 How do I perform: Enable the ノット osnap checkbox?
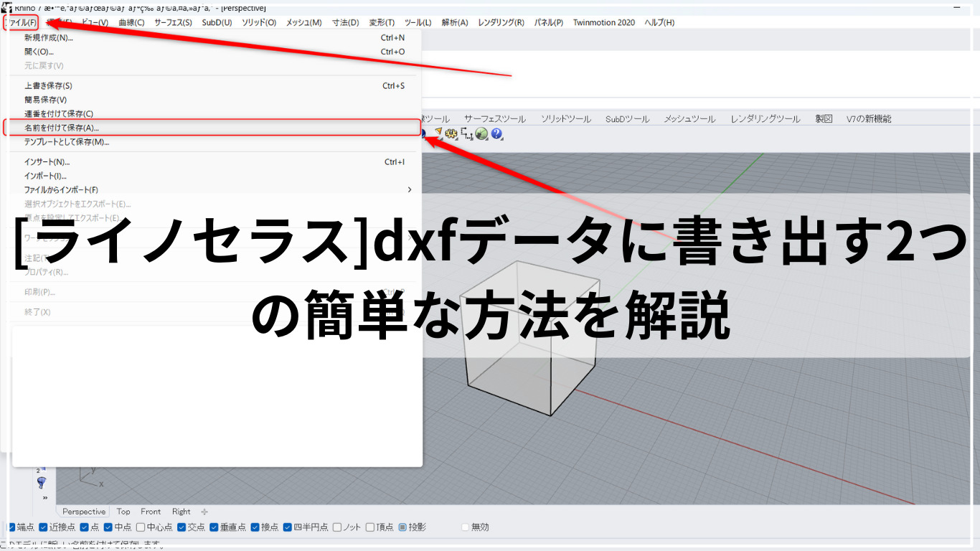tap(337, 527)
